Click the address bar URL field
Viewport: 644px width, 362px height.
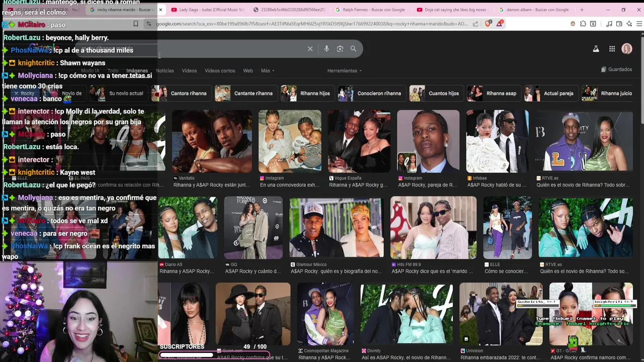[x=312, y=24]
